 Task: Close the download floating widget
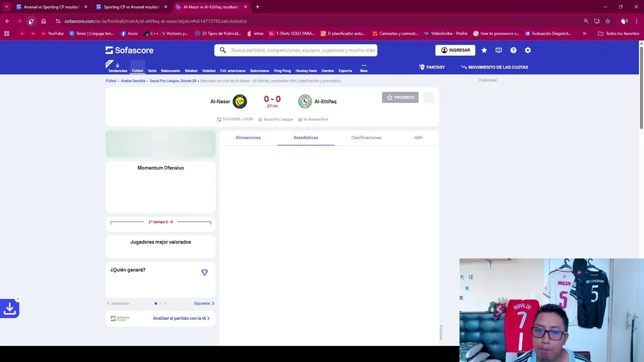point(18,299)
